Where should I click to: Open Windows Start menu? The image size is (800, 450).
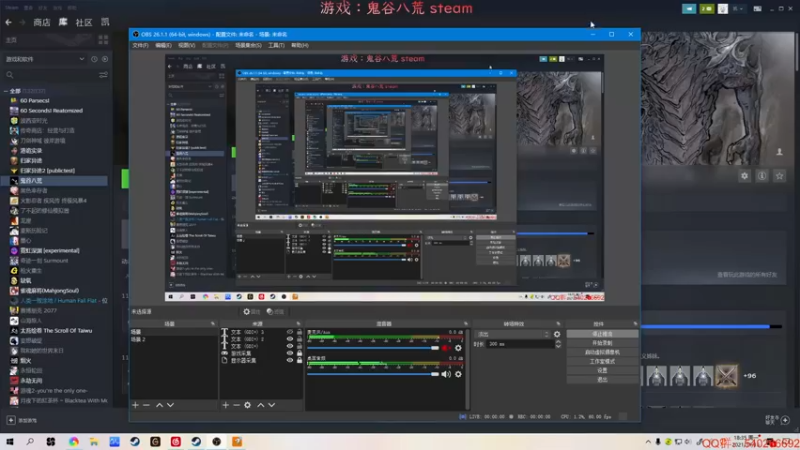click(x=10, y=441)
